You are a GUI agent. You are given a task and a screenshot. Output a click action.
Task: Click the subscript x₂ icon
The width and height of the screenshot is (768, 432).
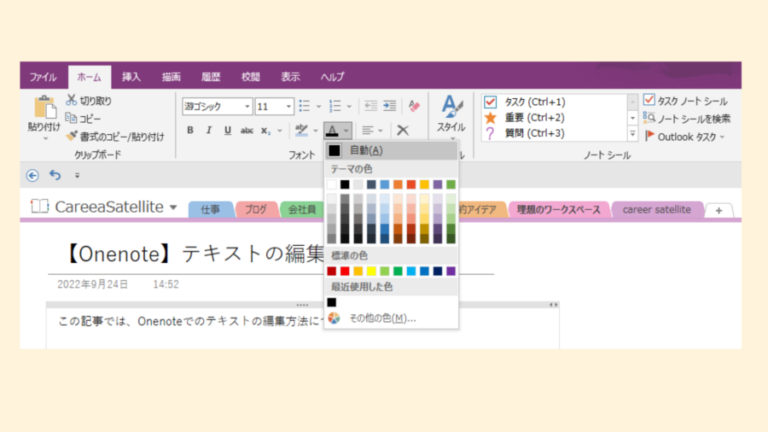[x=265, y=130]
